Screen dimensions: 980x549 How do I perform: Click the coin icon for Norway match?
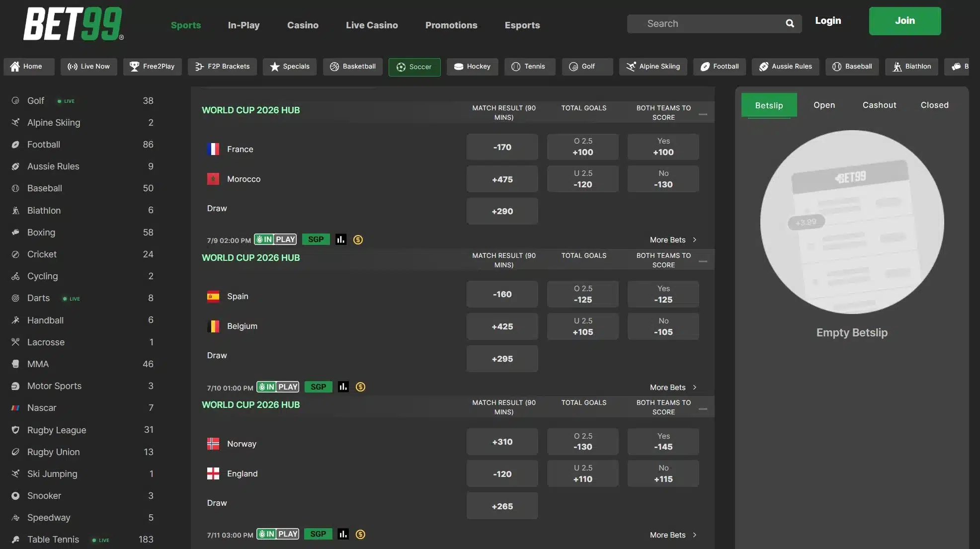360,534
